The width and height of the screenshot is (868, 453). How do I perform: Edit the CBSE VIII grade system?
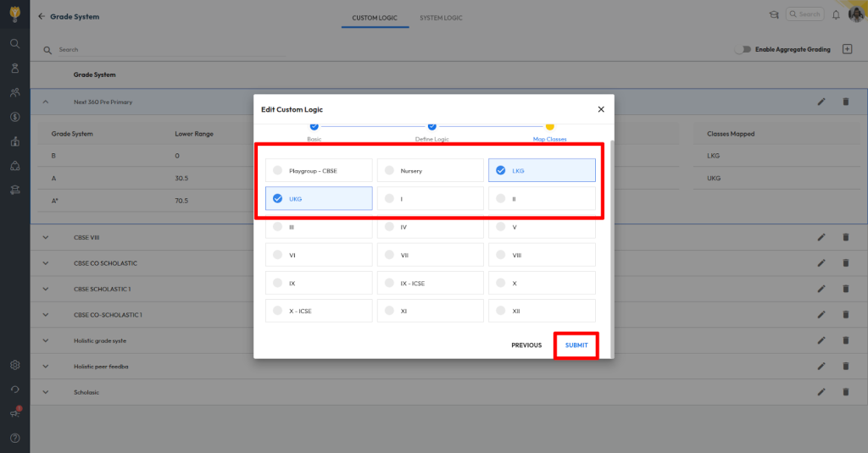click(821, 238)
